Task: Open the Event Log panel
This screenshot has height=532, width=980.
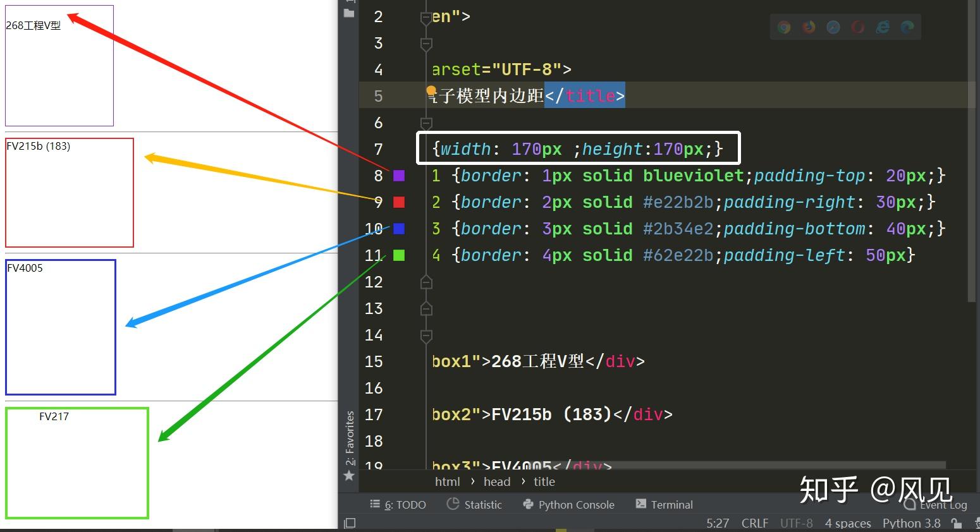Action: click(936, 505)
